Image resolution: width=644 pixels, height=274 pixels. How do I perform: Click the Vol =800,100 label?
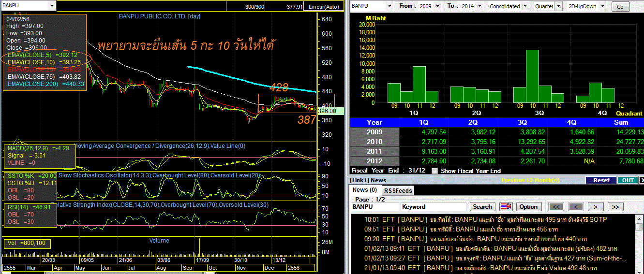(26, 244)
